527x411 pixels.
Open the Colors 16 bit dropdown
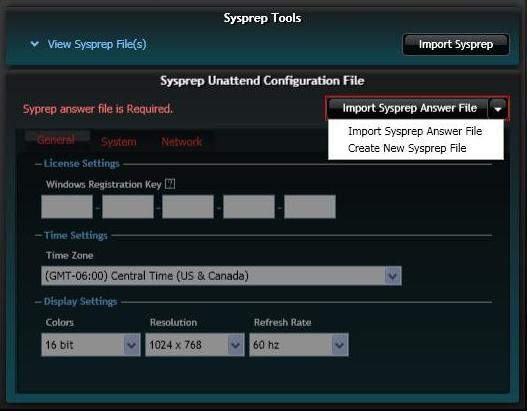91,345
